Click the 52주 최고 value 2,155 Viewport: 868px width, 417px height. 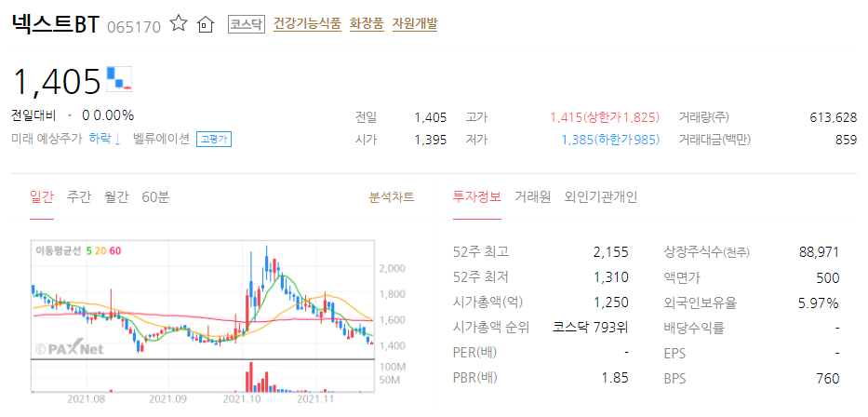(610, 252)
